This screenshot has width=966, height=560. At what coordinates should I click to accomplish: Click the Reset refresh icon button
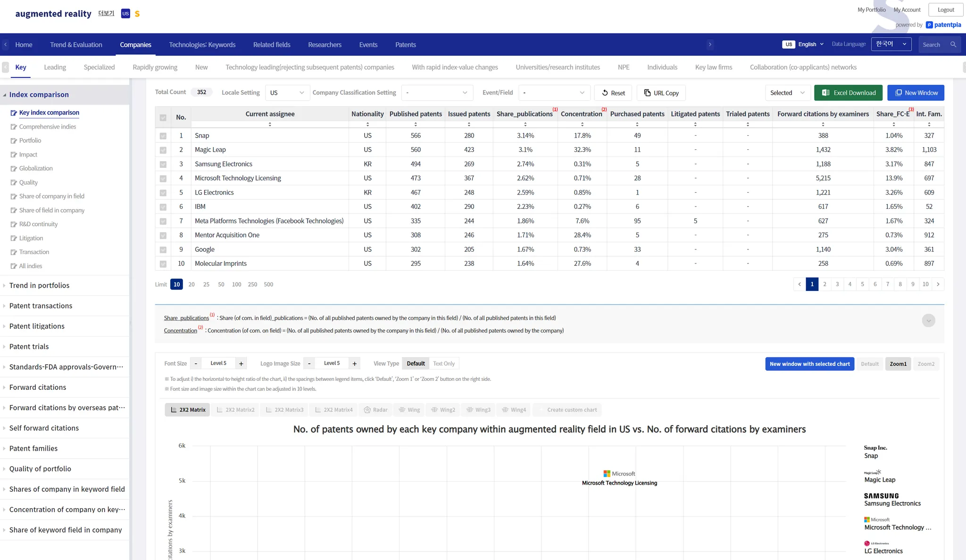[605, 93]
